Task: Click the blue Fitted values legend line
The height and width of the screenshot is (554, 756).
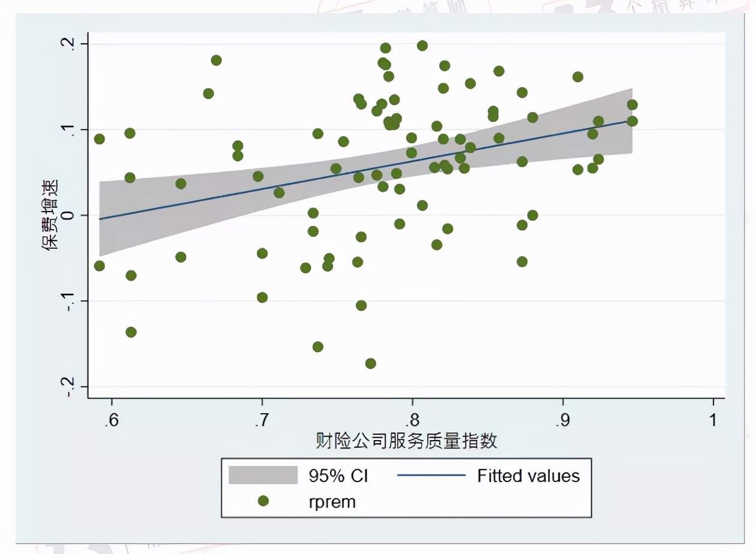Action: (x=430, y=475)
